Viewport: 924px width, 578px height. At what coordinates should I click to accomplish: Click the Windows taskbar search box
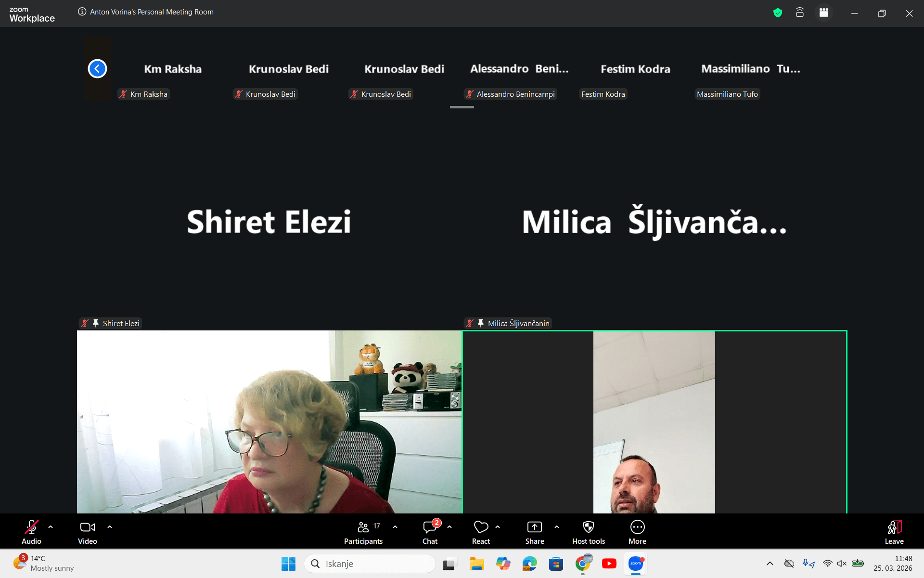click(x=370, y=564)
